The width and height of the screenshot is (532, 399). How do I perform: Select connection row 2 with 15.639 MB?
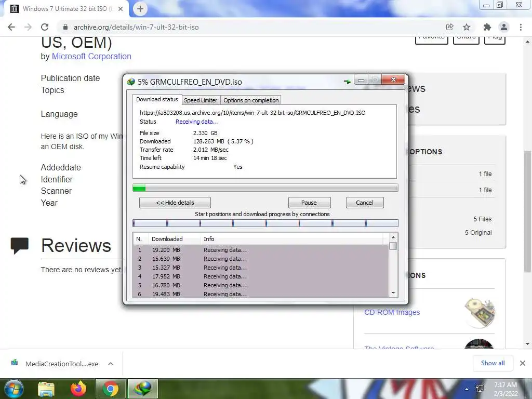(x=261, y=259)
